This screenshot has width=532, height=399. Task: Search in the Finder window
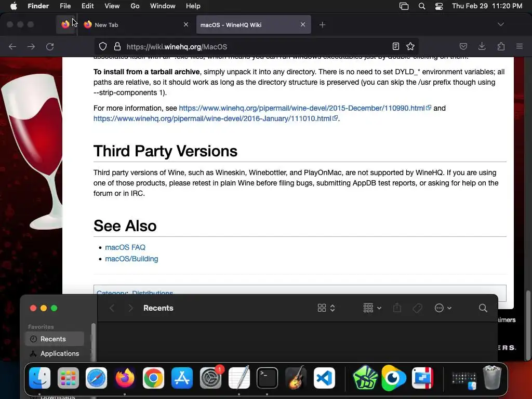483,308
